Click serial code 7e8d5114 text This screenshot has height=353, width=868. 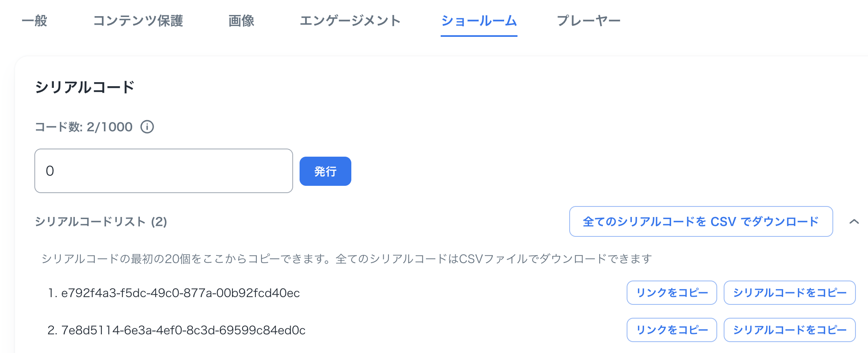183,330
